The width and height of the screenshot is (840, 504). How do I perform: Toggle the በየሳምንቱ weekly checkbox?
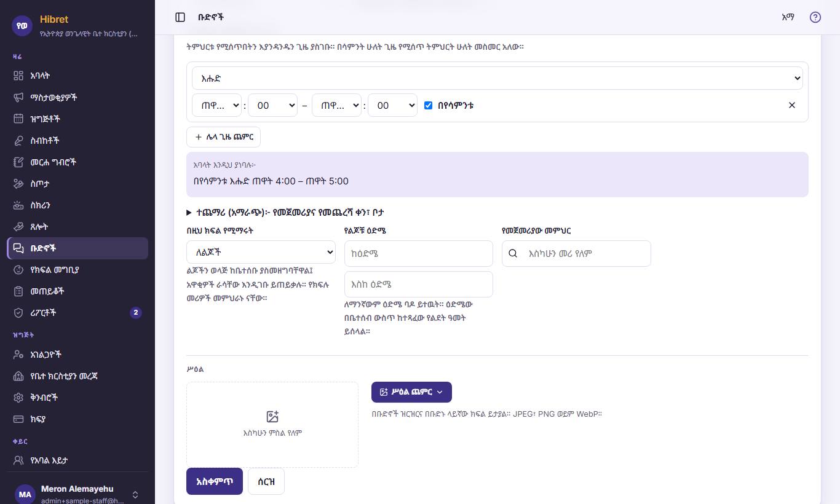[x=429, y=105]
